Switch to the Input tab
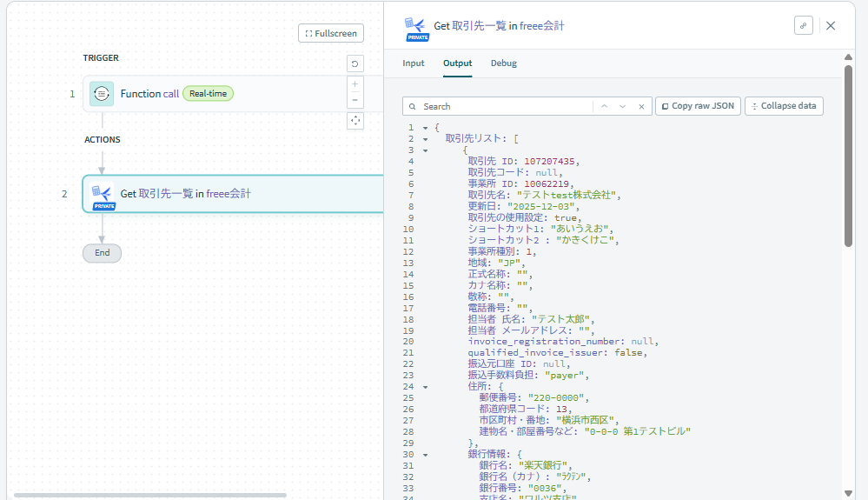 tap(414, 63)
